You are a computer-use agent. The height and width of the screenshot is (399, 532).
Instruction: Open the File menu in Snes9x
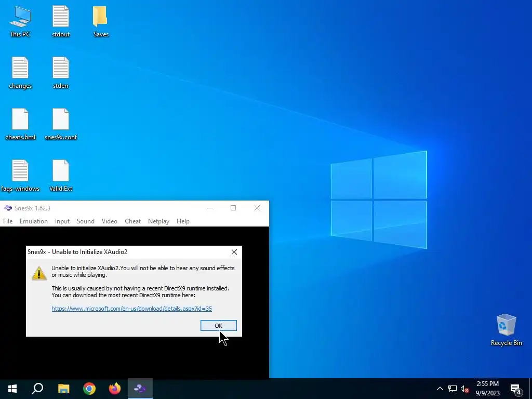point(8,221)
